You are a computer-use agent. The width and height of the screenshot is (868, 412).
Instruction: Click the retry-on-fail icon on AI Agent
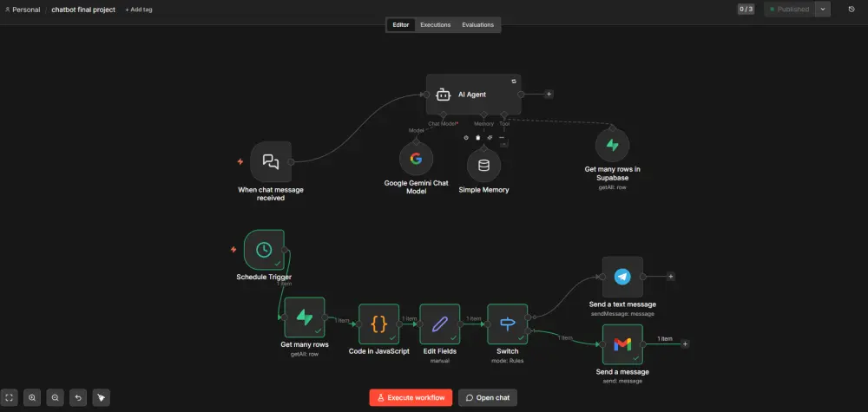[x=514, y=82]
